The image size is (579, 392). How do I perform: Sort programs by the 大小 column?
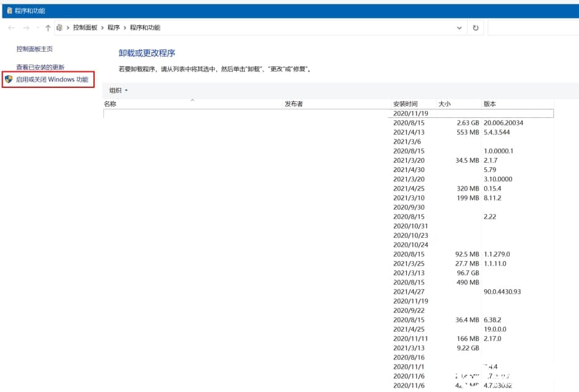[x=445, y=104]
